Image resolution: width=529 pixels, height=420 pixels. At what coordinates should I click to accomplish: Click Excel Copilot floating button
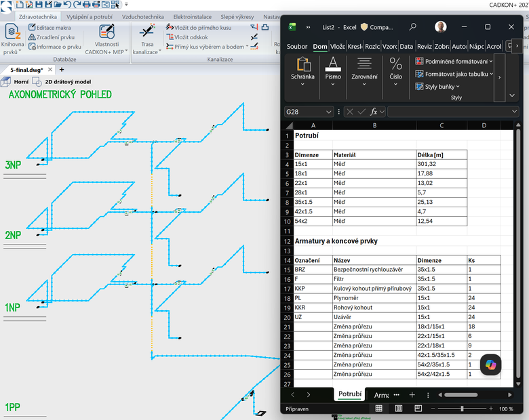point(490,364)
